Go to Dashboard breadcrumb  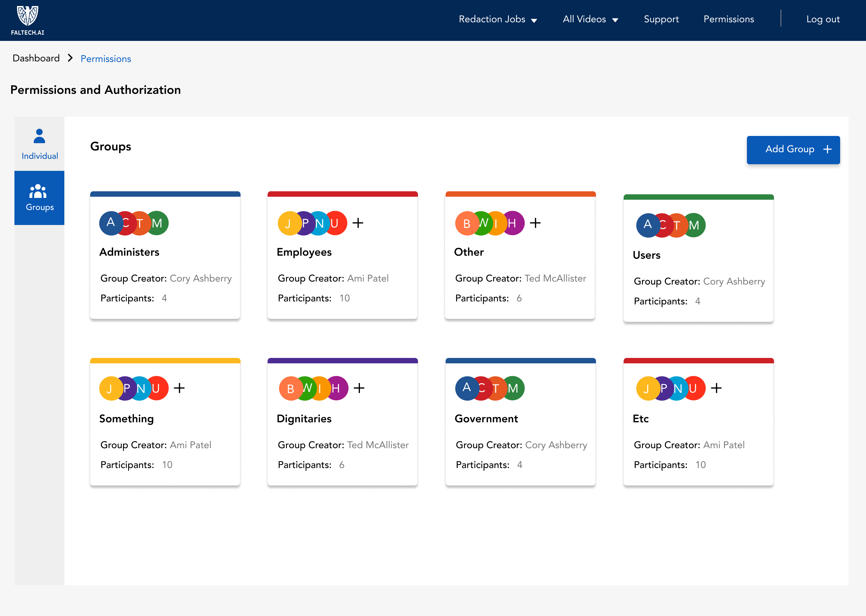click(36, 58)
